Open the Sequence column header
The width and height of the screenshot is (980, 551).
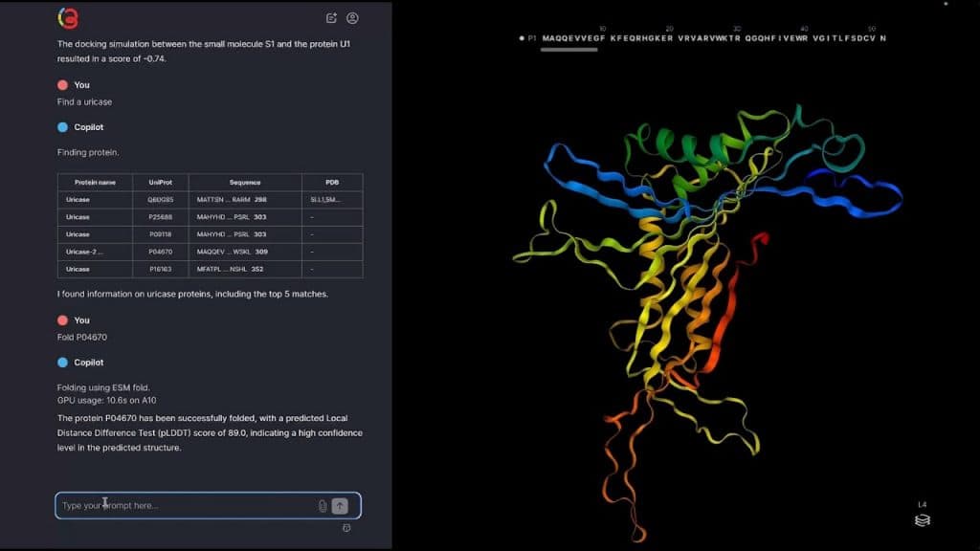click(245, 182)
